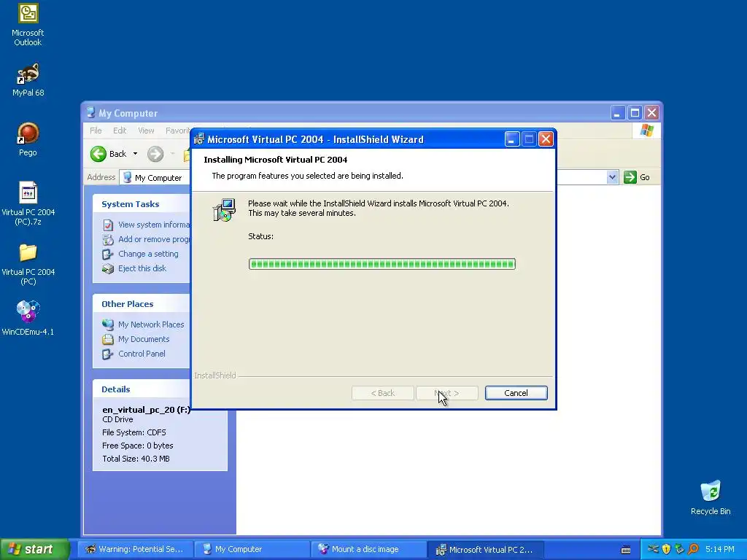Collapse the Details panel header
The image size is (747, 560).
pyautogui.click(x=141, y=389)
